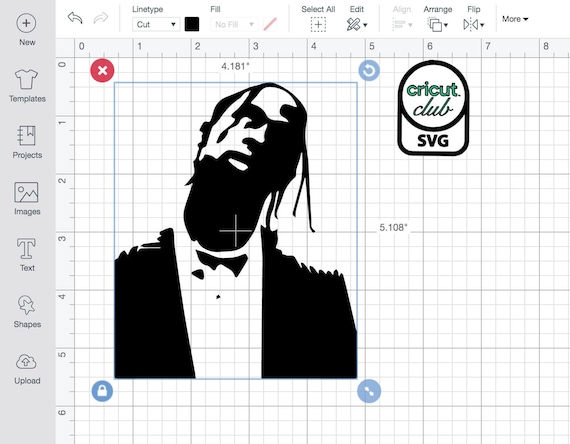Open the Shapes panel

tap(26, 305)
